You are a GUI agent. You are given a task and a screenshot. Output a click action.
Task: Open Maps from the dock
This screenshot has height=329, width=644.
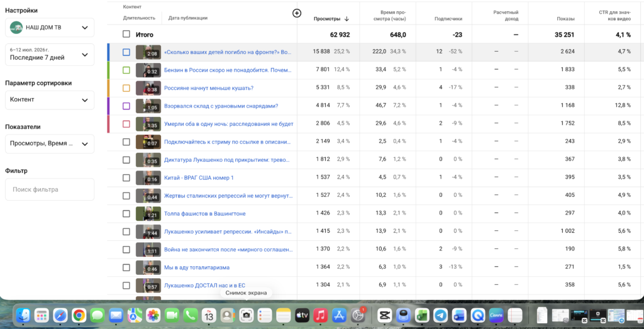(135, 315)
